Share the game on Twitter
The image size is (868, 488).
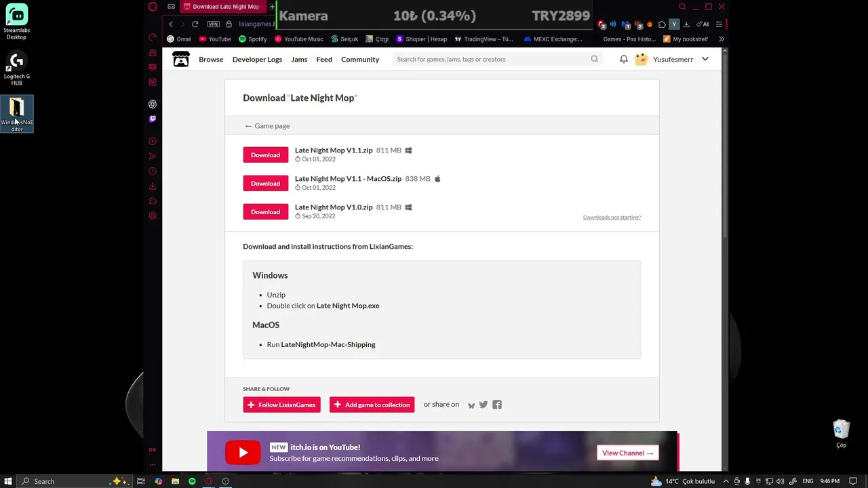pyautogui.click(x=484, y=405)
